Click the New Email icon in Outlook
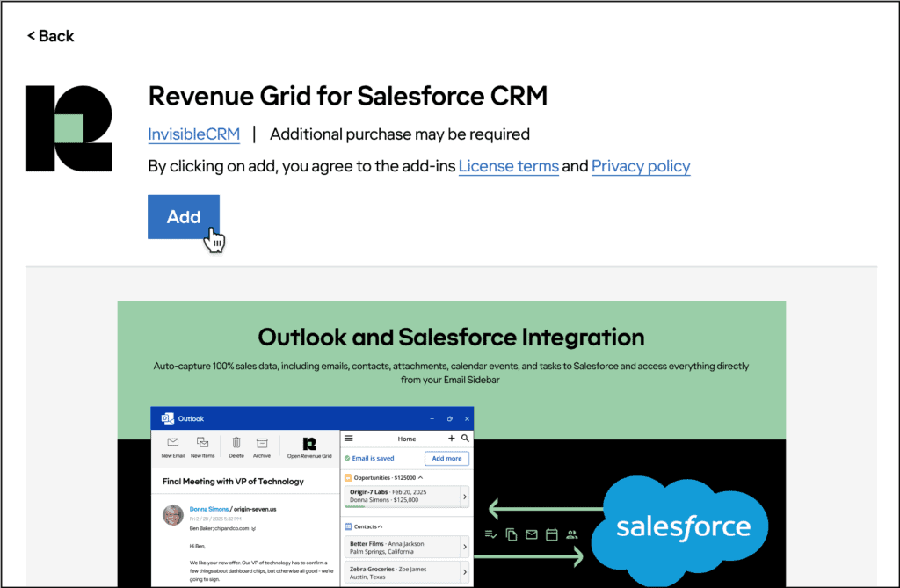 pyautogui.click(x=173, y=443)
